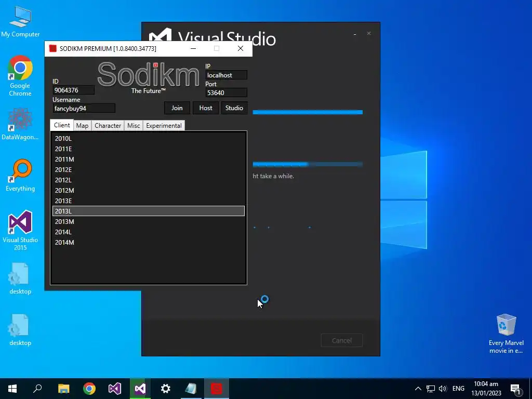Select client 2012M in the list
The image size is (532, 399).
tap(149, 190)
